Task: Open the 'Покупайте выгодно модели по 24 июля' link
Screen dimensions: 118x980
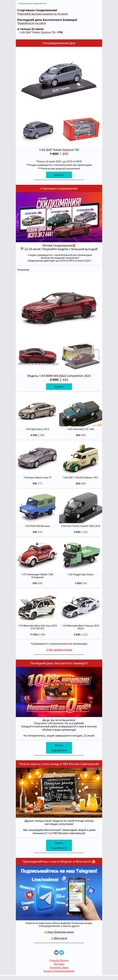Action: coord(42,14)
